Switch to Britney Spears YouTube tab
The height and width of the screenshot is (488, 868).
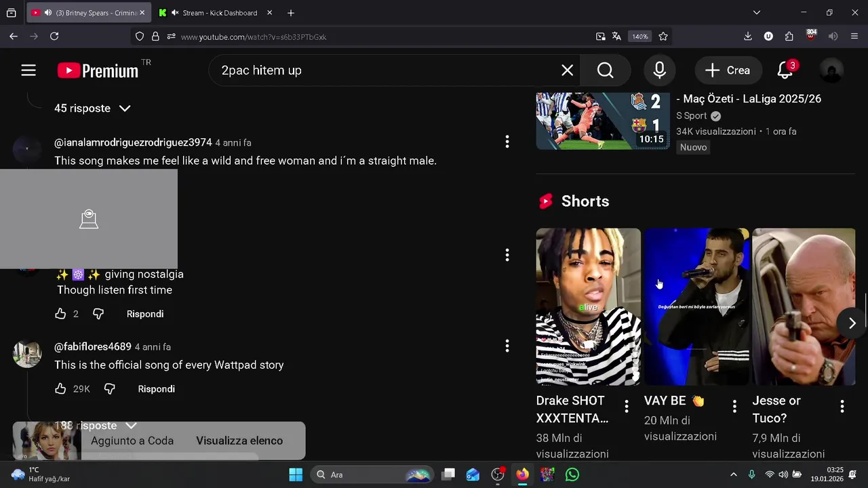tap(88, 13)
